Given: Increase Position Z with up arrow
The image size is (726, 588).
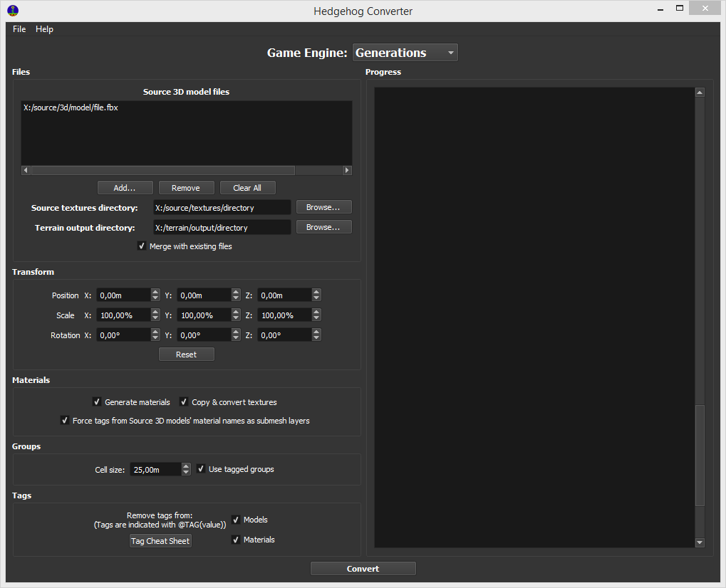Looking at the screenshot, I should [316, 292].
